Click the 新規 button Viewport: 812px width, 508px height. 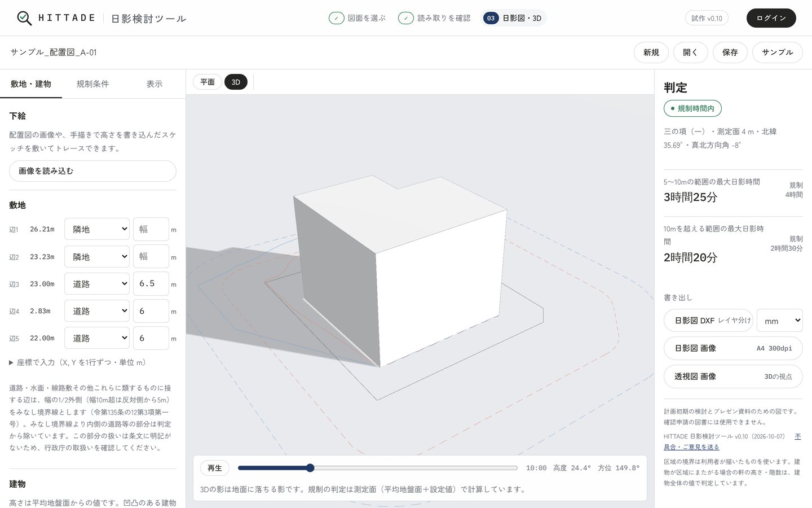651,52
